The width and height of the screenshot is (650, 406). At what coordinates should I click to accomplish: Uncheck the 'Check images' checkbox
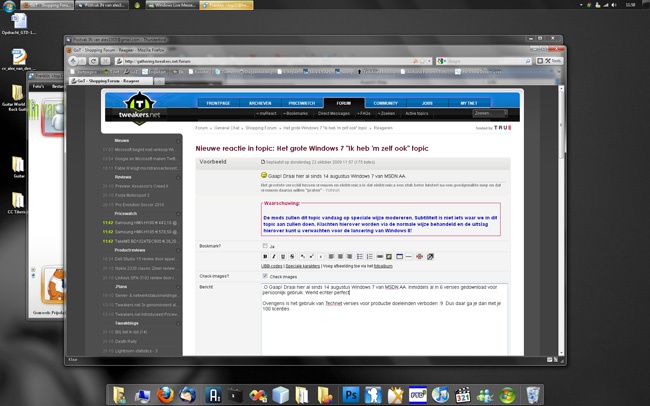[265, 276]
